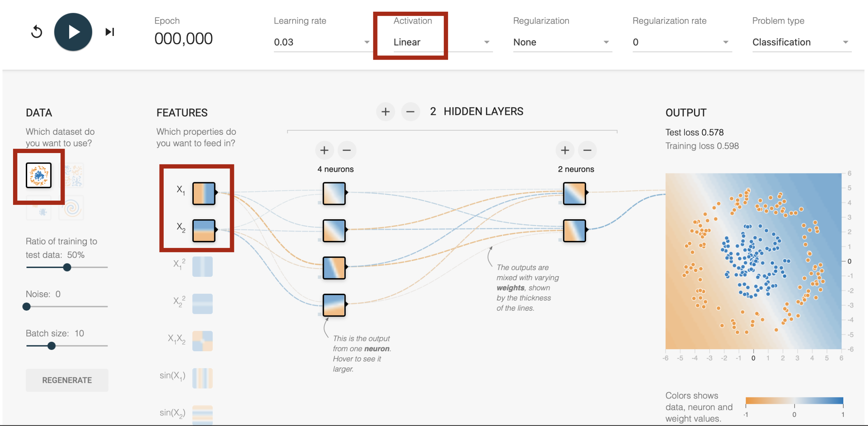This screenshot has width=868, height=426.
Task: Open the Learning rate dropdown
Action: pyautogui.click(x=321, y=42)
